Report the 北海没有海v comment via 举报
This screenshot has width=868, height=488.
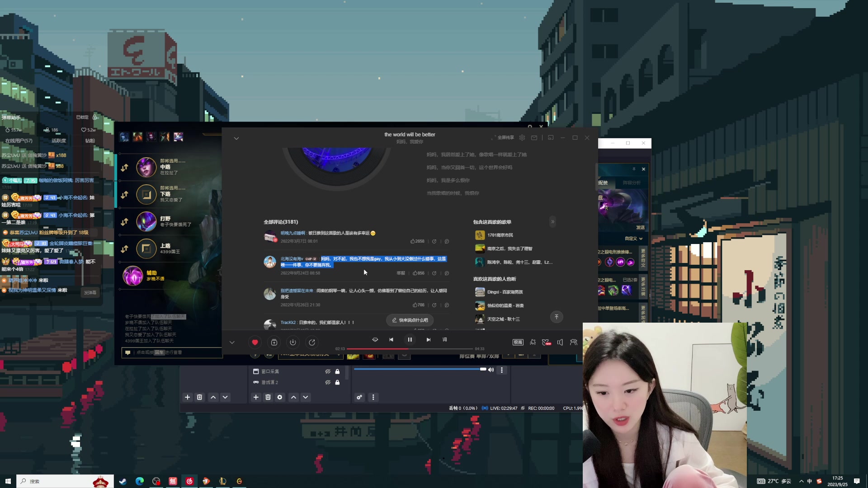tap(401, 273)
